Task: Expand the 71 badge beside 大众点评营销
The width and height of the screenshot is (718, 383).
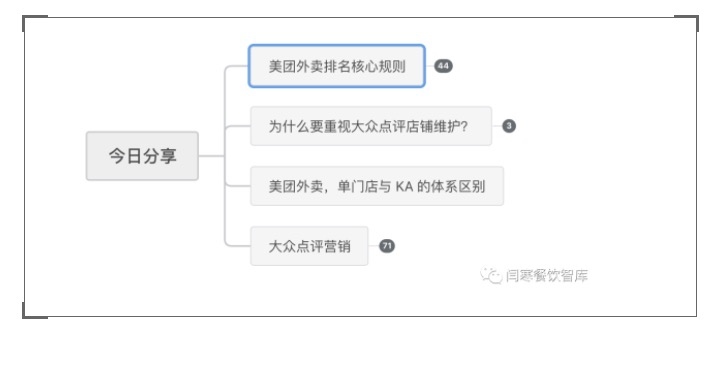Action: [x=387, y=246]
